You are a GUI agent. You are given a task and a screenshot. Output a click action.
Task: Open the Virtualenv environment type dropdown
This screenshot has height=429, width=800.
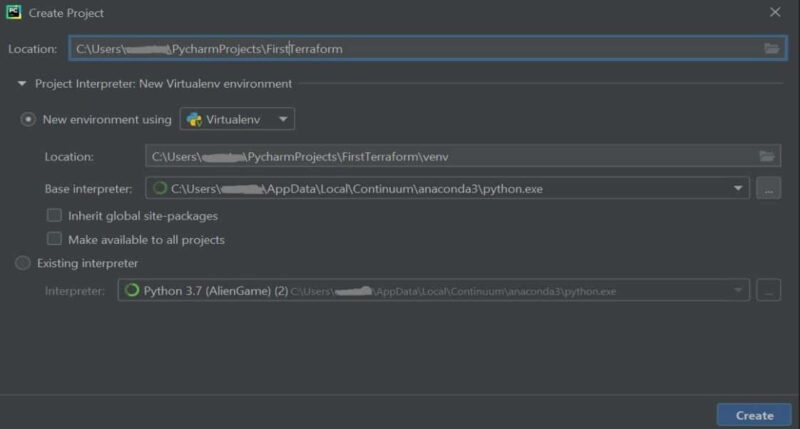[237, 119]
